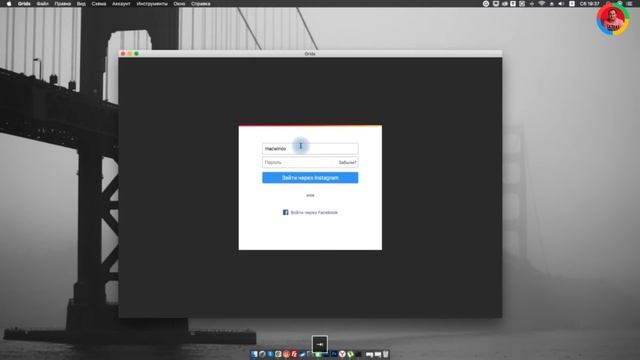Open the volume control in the menu bar
Viewport: 640px width, 360px height.
click(x=561, y=4)
